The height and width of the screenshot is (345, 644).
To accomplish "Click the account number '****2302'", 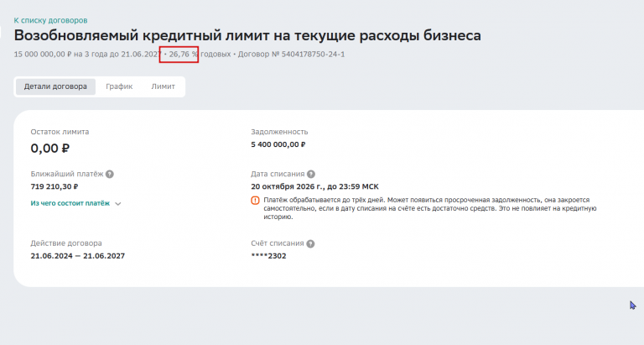I will (x=268, y=256).
